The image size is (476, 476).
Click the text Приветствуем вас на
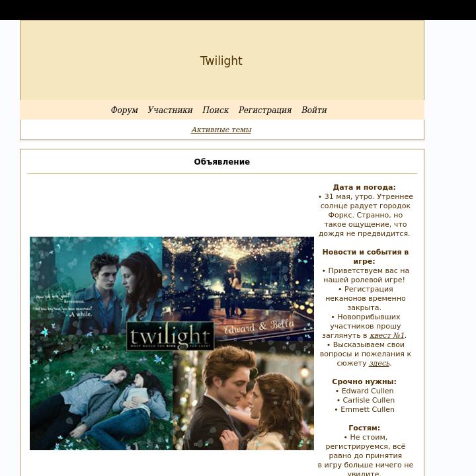tap(368, 271)
